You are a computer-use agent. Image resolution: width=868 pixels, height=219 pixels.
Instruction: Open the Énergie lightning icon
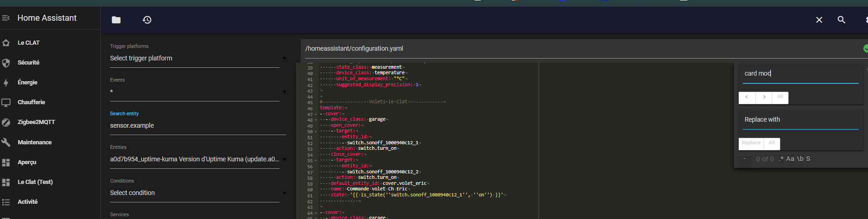(x=6, y=83)
